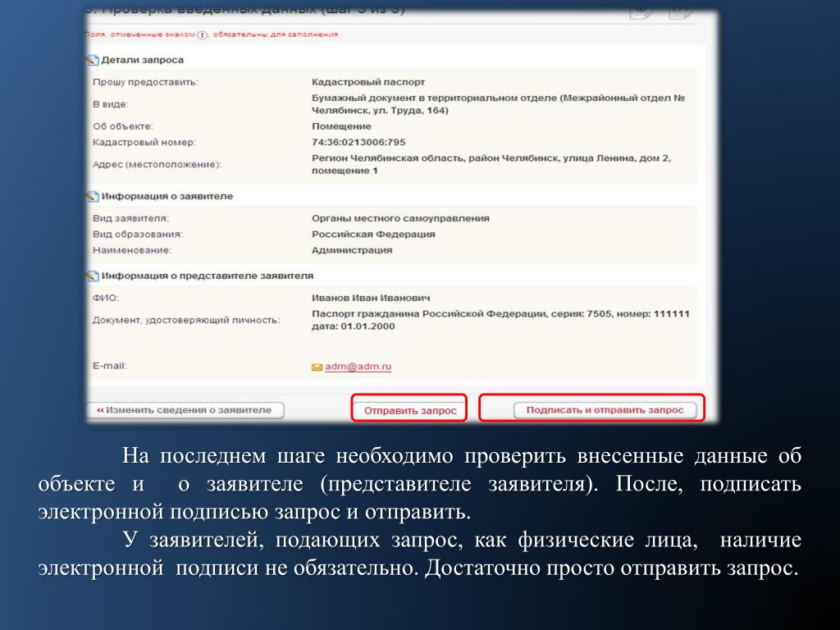Click the Администрация name value
The height and width of the screenshot is (630, 840).
pos(352,250)
